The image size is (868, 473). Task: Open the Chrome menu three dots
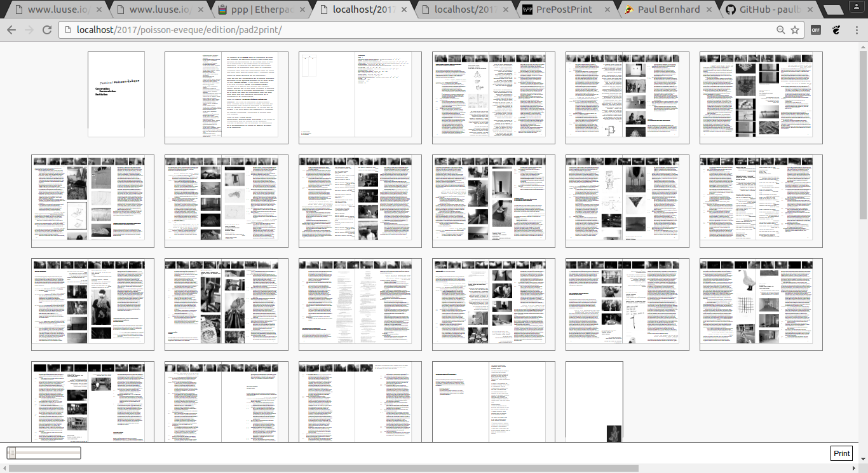(x=857, y=30)
